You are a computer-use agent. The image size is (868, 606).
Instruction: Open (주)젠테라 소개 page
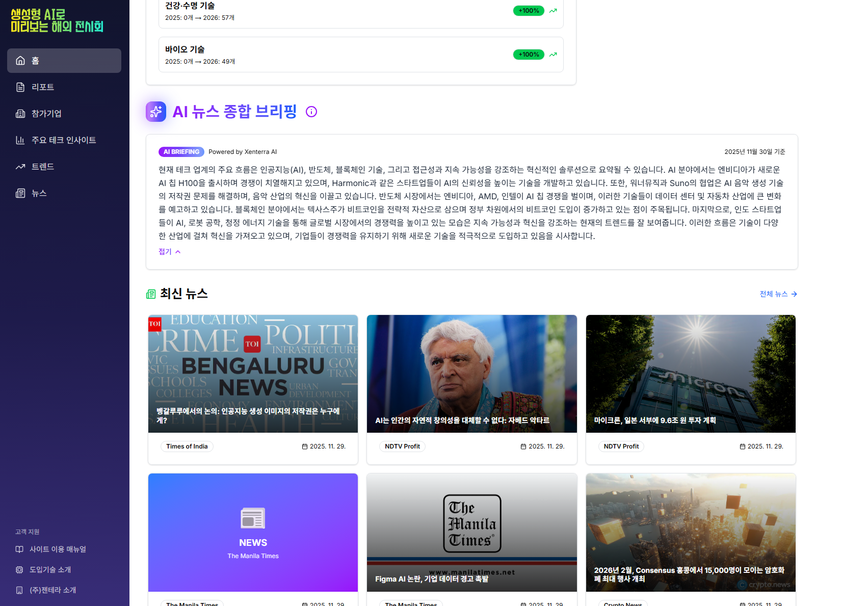(53, 590)
